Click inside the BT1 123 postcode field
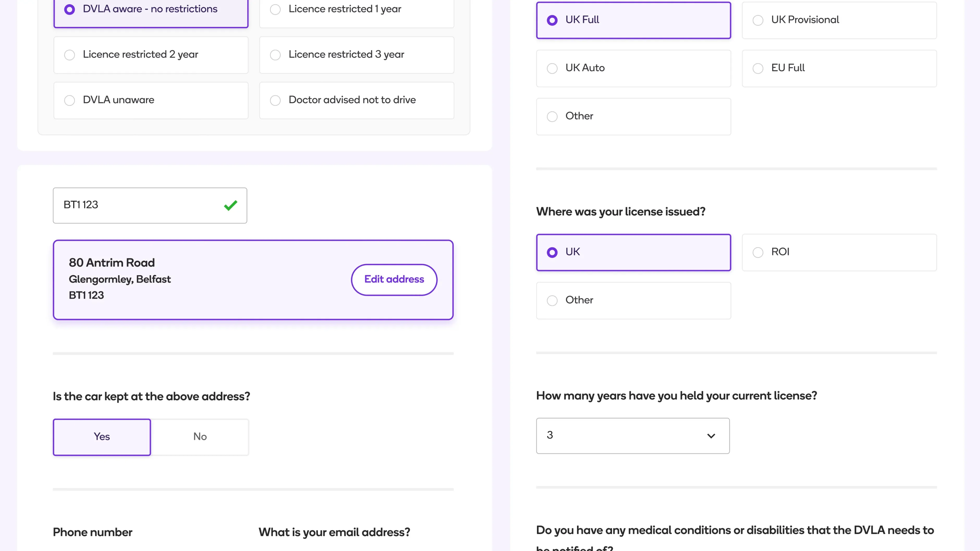 [x=133, y=205]
